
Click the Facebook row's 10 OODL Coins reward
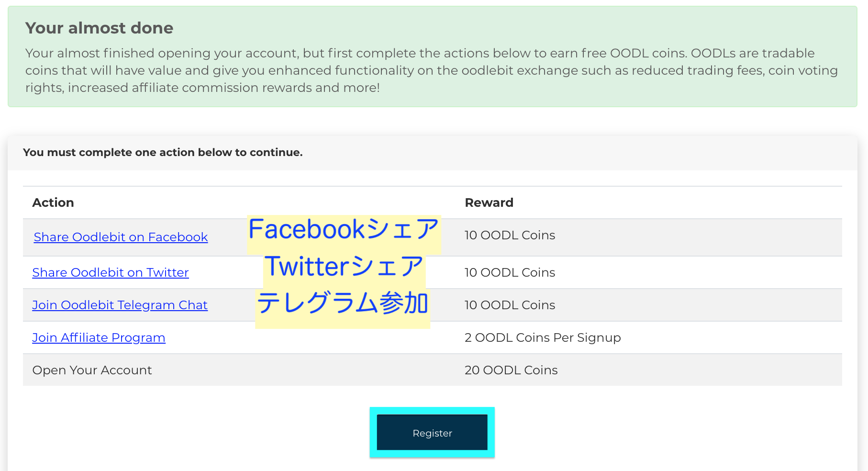510,235
